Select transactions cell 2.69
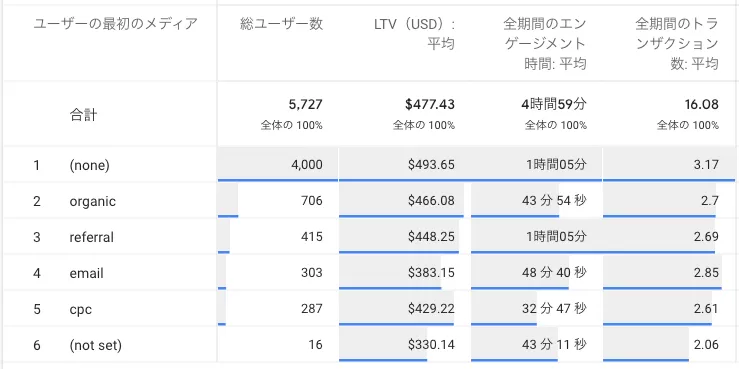739x369 pixels. [x=706, y=237]
